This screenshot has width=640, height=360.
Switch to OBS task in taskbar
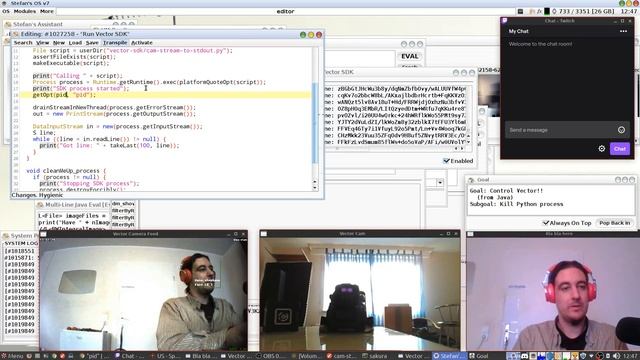272,356
